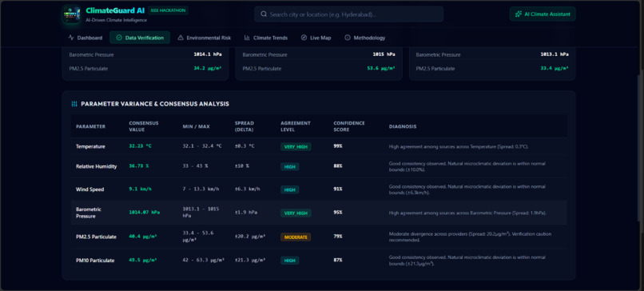Click the CONSENSUS VALUE column header
This screenshot has width=644, height=291.
[x=144, y=126]
